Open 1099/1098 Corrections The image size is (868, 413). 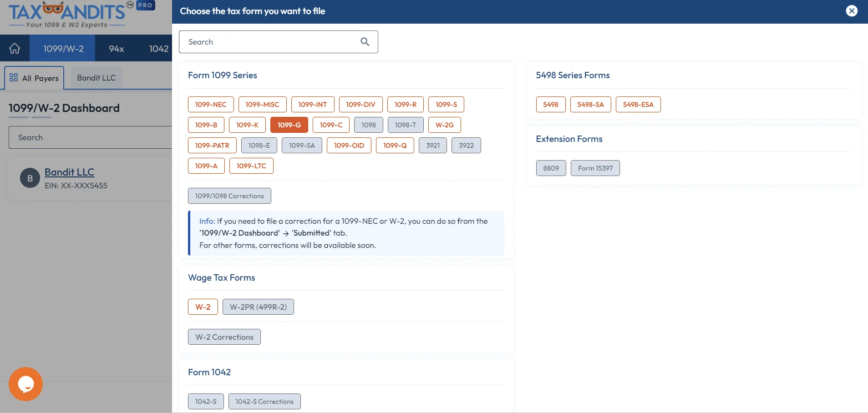229,196
